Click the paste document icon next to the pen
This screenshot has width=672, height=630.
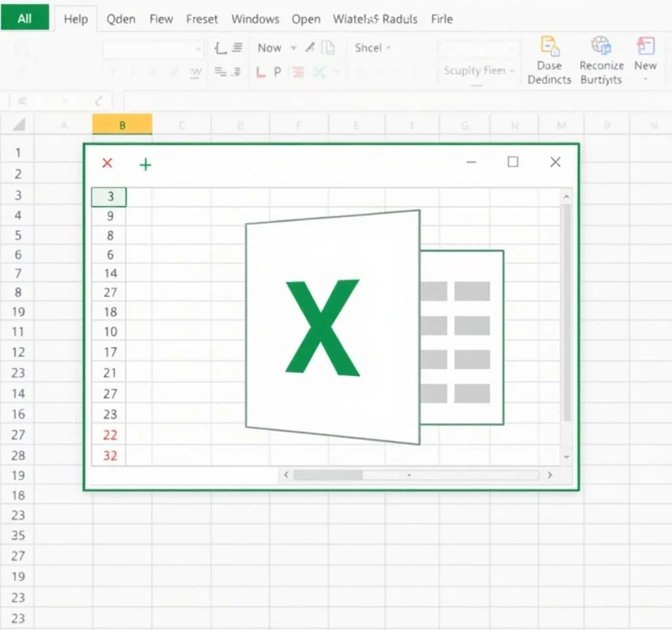(x=328, y=48)
